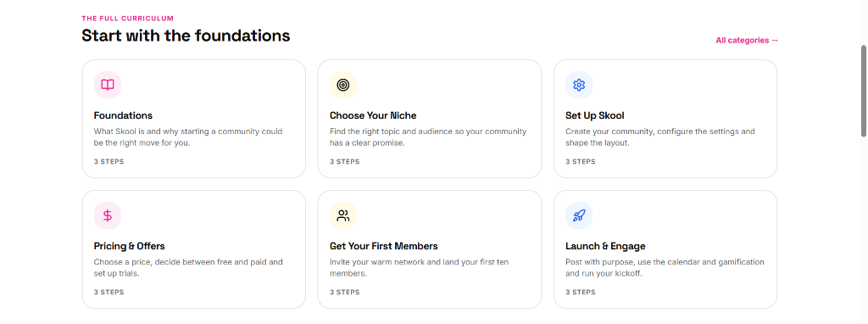Screen dimensions: 868x324
Task: Click '3 STEPS' label on Get Your First Members card
Action: tap(344, 292)
